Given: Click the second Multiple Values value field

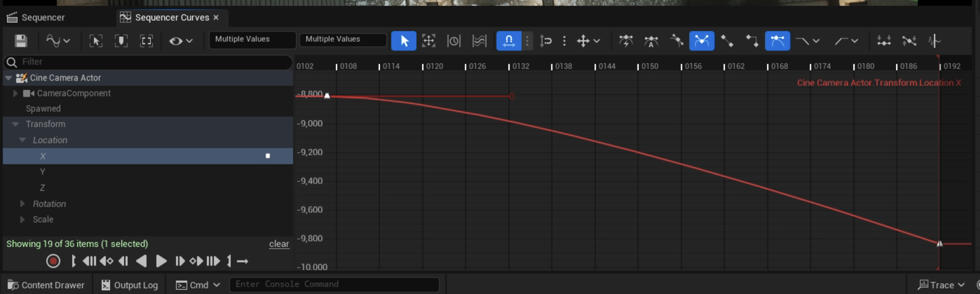Looking at the screenshot, I should (343, 40).
